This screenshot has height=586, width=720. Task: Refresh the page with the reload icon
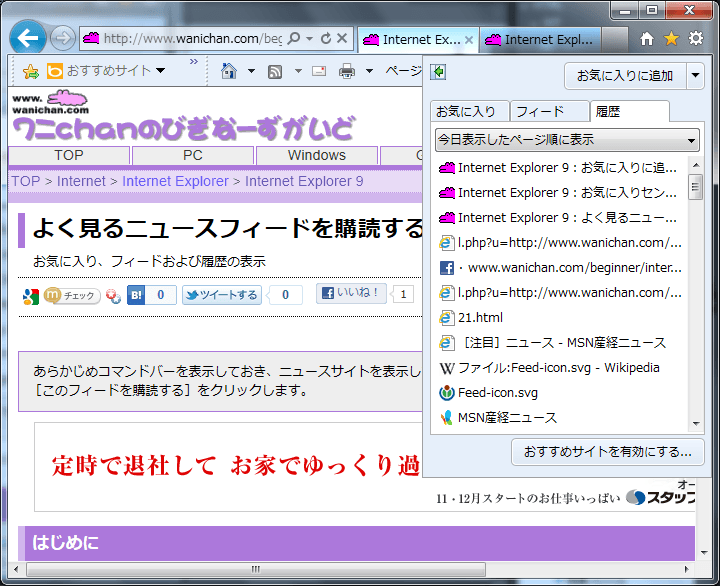point(326,38)
